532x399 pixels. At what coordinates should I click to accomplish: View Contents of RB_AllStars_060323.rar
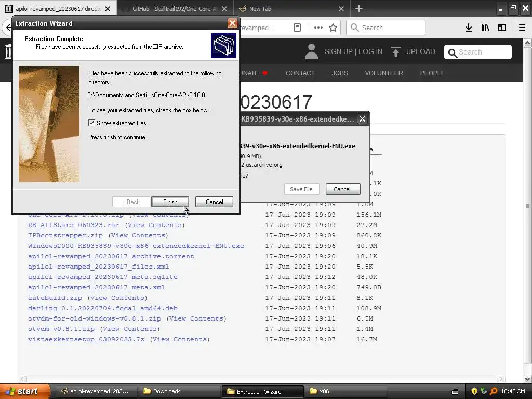click(x=155, y=225)
